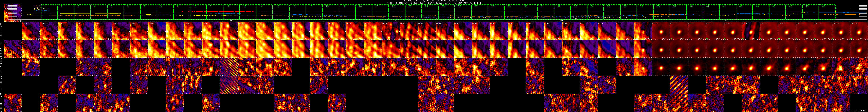Open the 12.0-25.0 keV image below 23:49:32

point(31,67)
